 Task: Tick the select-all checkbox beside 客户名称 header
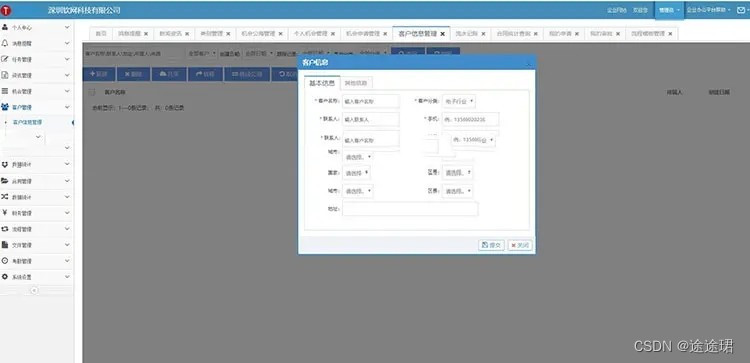92,92
